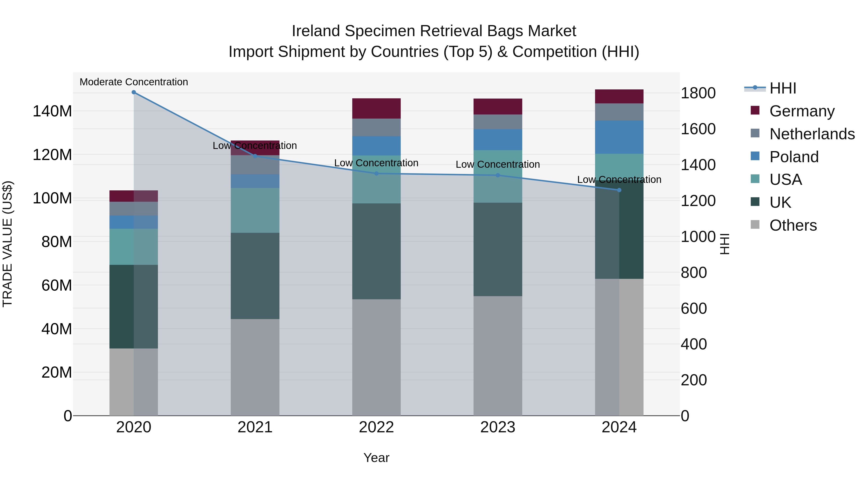This screenshot has height=488, width=868.
Task: Click the 2020 UK bar segment
Action: [x=134, y=307]
